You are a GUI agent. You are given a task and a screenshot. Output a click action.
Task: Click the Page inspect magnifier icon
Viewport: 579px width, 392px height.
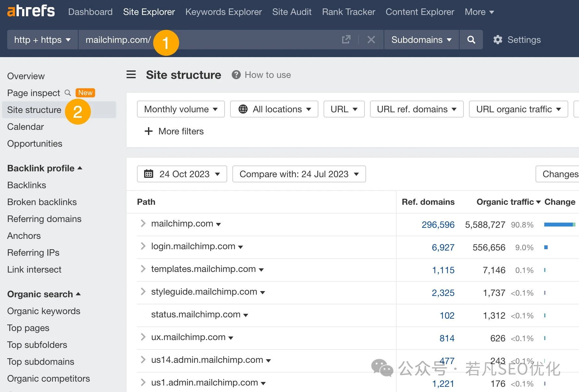[68, 93]
